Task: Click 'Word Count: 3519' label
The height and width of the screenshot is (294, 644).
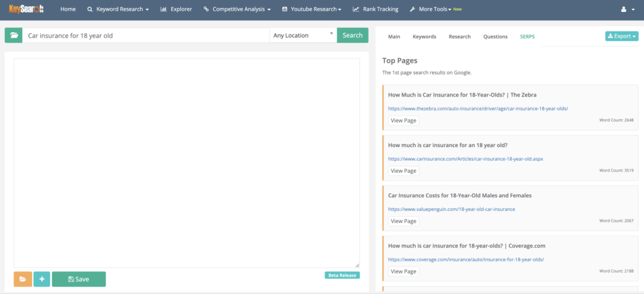Action: [616, 170]
